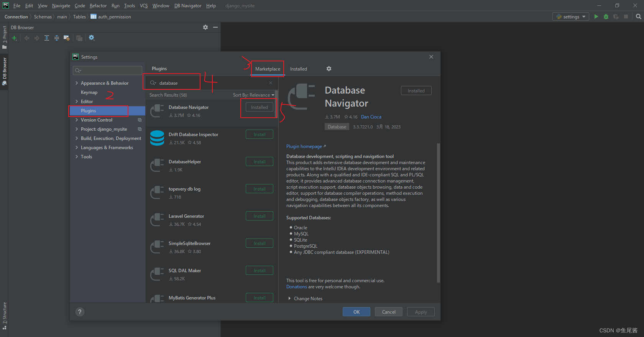The width and height of the screenshot is (644, 337).
Task: Expand Project: django_mysite settings node
Action: click(x=77, y=129)
